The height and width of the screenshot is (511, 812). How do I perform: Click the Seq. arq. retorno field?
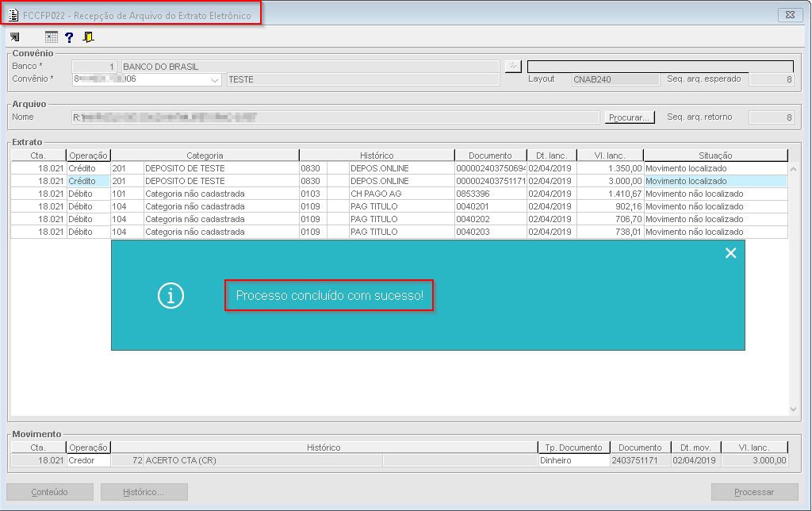[771, 117]
